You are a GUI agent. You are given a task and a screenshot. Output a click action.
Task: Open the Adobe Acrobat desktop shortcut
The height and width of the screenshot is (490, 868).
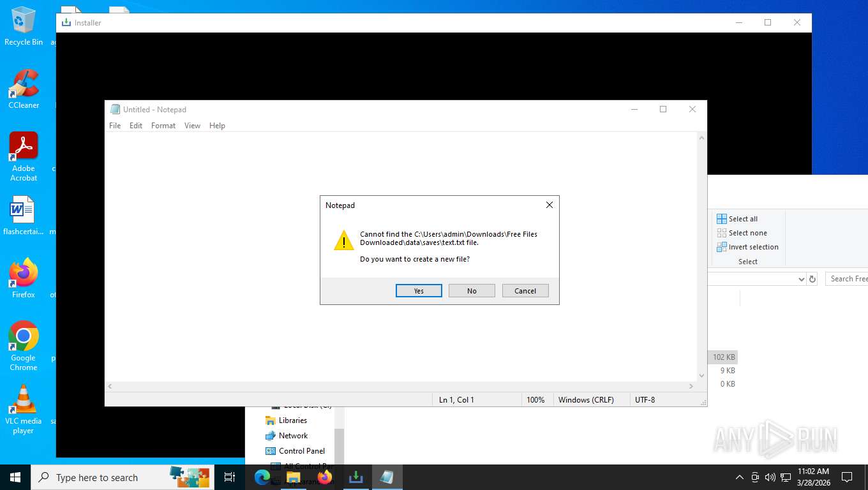(24, 157)
